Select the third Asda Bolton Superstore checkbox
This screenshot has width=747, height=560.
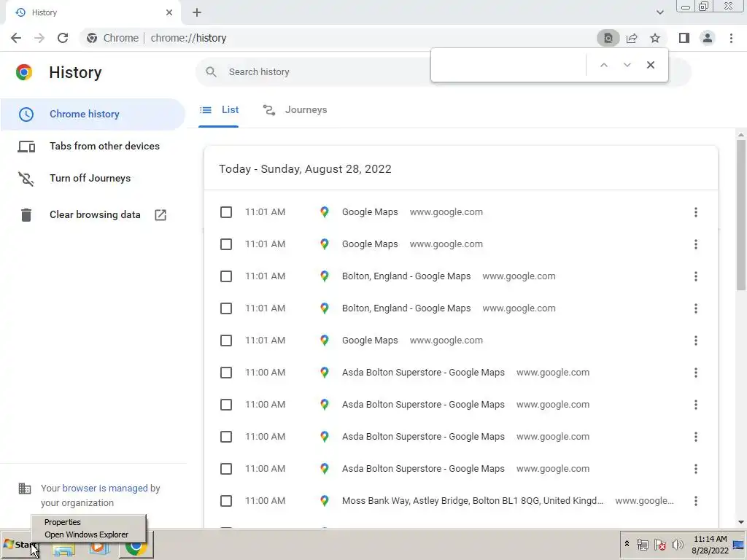point(226,437)
